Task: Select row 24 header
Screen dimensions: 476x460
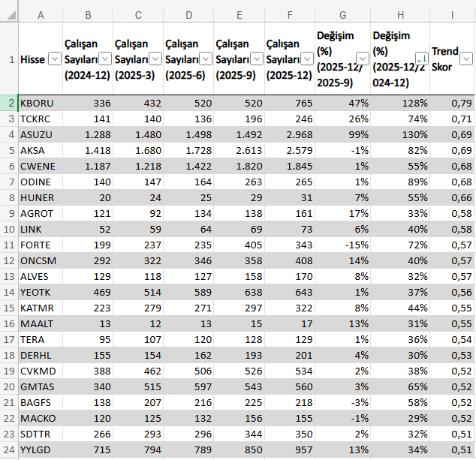Action: click(x=9, y=449)
